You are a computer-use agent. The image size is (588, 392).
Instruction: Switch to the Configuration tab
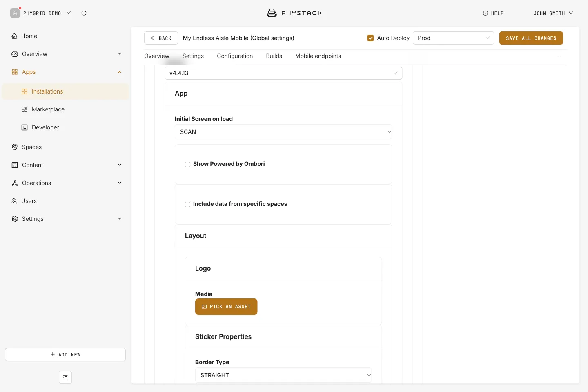235,56
